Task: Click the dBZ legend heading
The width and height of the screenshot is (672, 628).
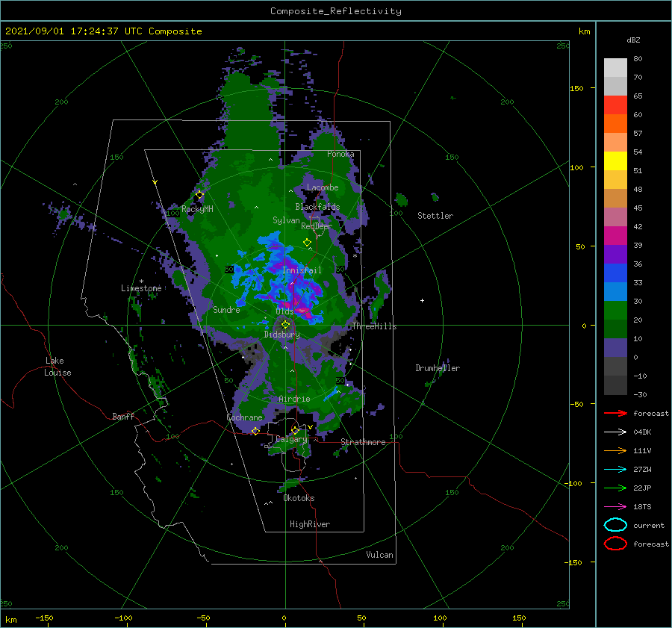Action: click(x=633, y=40)
